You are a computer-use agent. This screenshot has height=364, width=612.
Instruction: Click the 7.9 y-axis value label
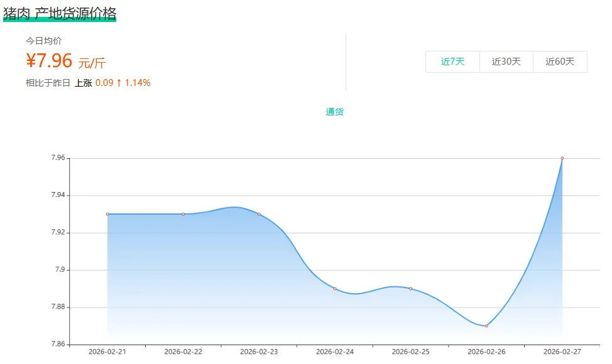click(x=60, y=270)
